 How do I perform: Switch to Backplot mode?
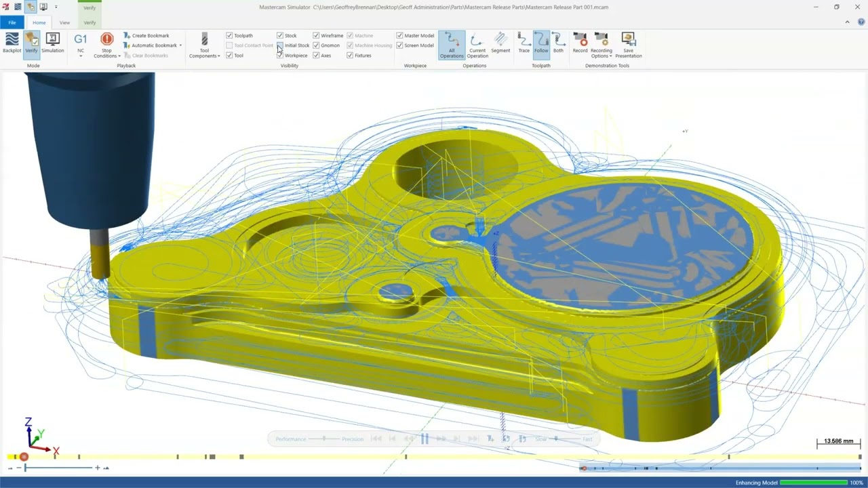tap(12, 43)
